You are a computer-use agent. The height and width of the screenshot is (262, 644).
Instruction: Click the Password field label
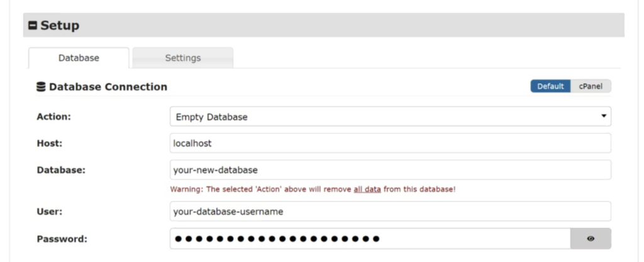coord(62,239)
